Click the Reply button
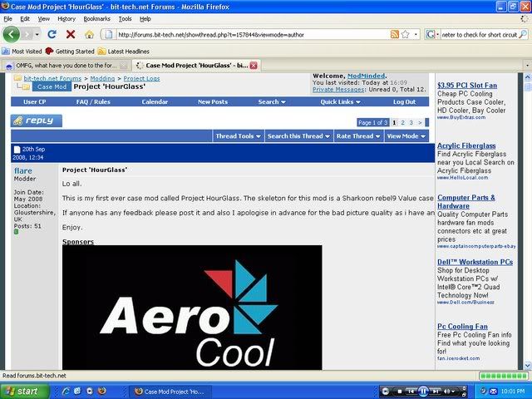 pyautogui.click(x=37, y=121)
